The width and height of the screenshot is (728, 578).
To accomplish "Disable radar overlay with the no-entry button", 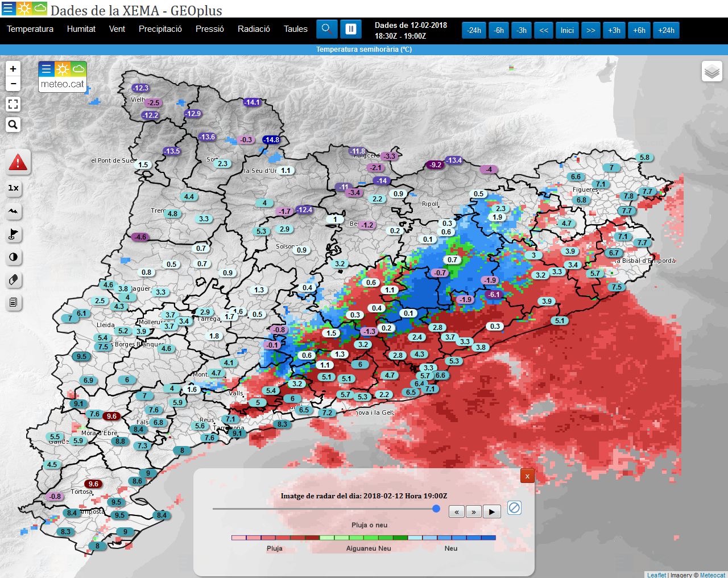I will point(514,507).
